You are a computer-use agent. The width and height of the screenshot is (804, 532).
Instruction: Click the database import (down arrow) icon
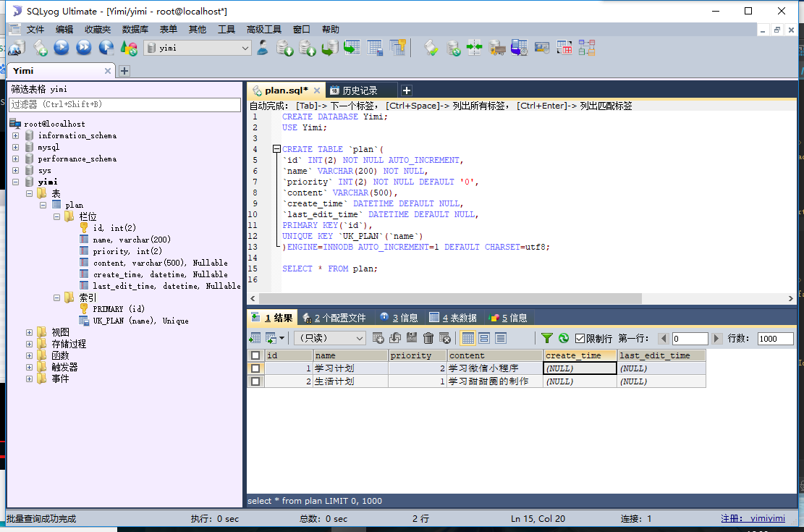point(284,48)
